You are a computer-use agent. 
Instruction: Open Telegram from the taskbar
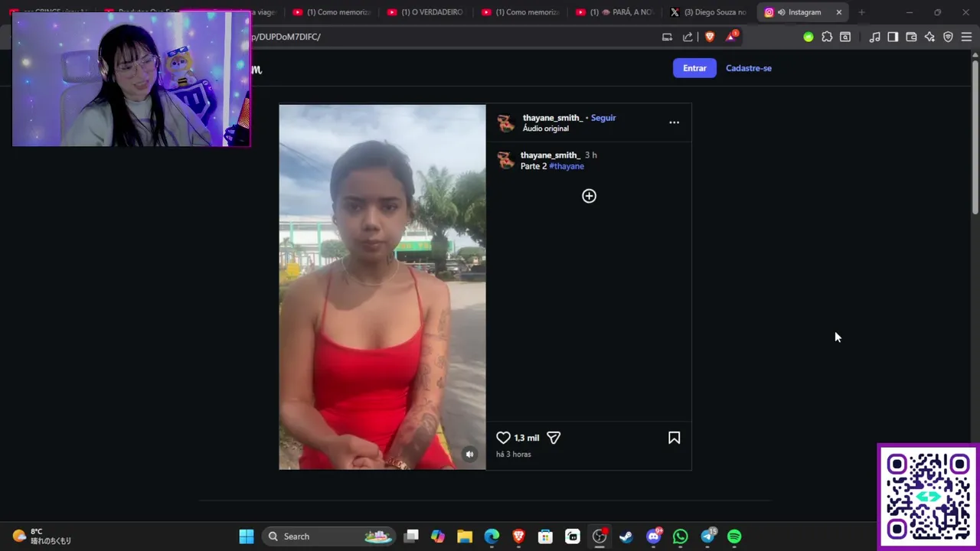pos(708,536)
